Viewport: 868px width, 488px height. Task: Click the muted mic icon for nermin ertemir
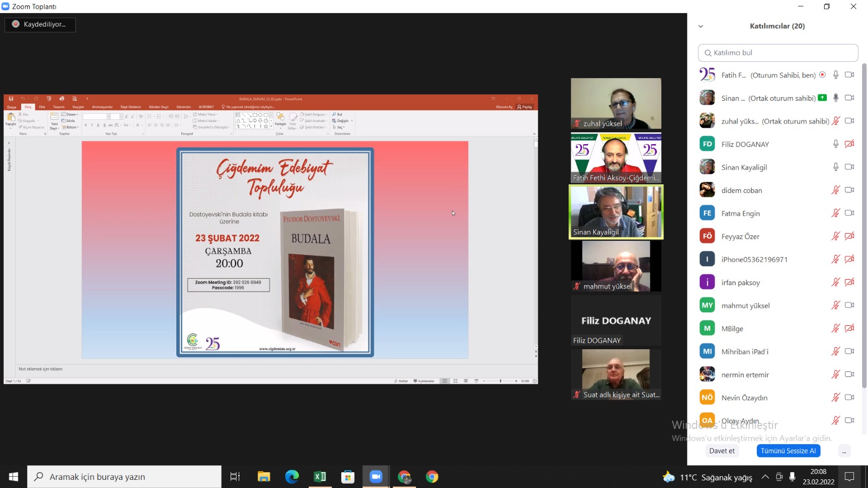pos(836,374)
